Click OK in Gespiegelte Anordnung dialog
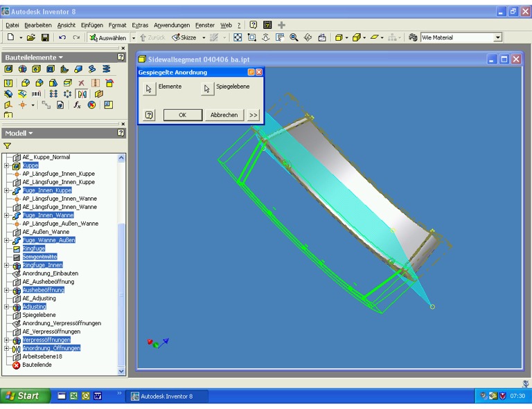Screen dimensions: 532x409 coord(182,115)
